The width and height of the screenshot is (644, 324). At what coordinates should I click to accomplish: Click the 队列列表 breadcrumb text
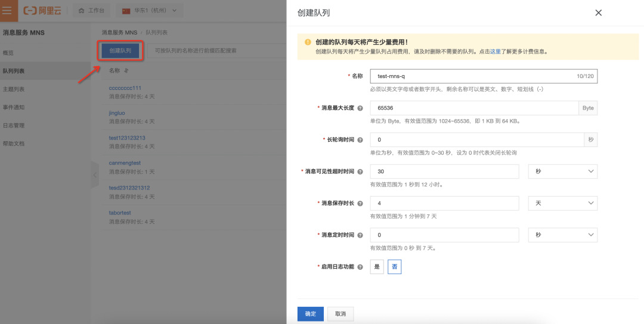click(156, 32)
